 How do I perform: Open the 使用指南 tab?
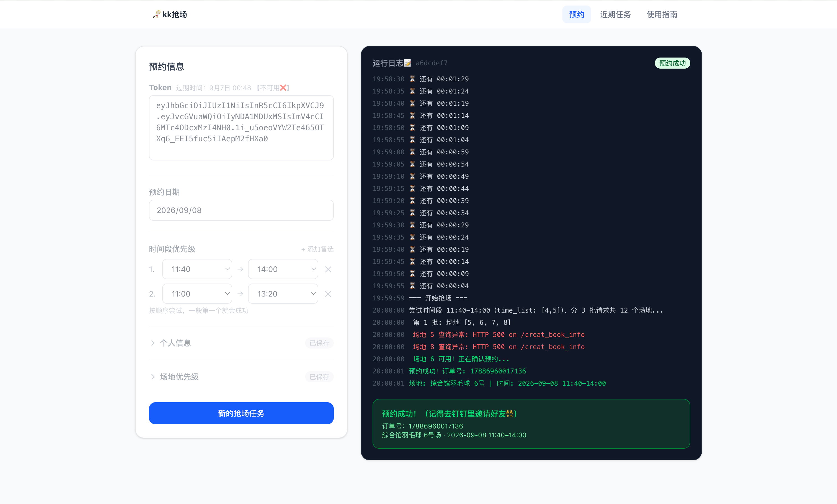pyautogui.click(x=662, y=14)
